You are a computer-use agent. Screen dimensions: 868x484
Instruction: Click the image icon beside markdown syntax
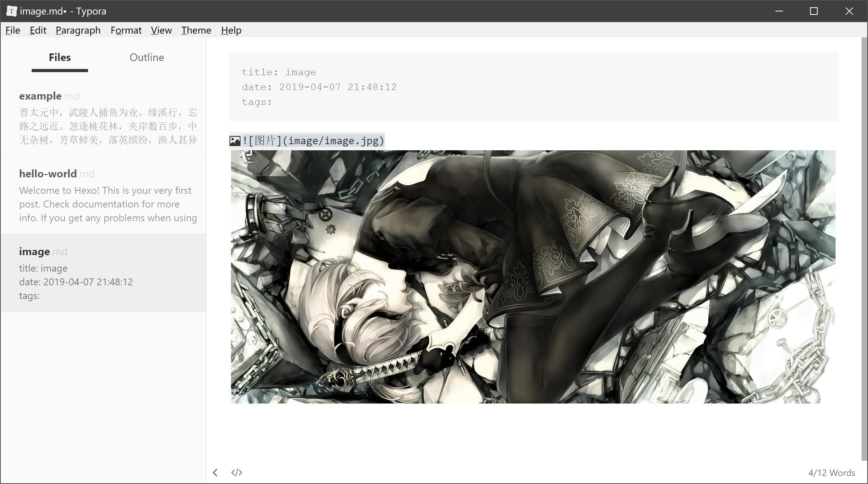tap(235, 141)
